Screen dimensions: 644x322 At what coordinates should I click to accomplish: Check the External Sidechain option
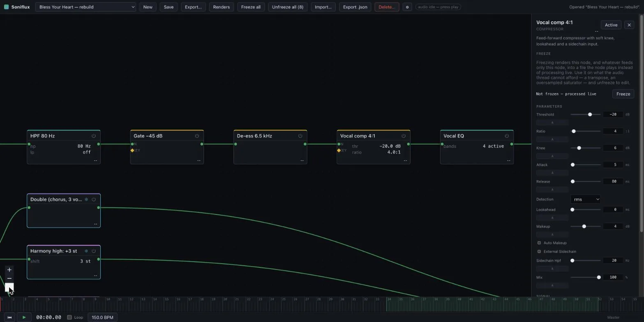[x=539, y=251]
